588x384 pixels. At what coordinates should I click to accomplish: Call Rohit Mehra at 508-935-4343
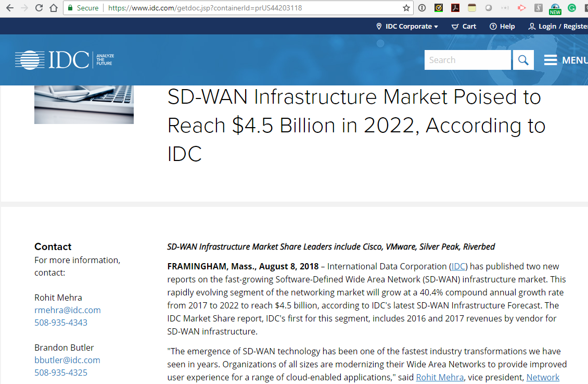(x=61, y=323)
